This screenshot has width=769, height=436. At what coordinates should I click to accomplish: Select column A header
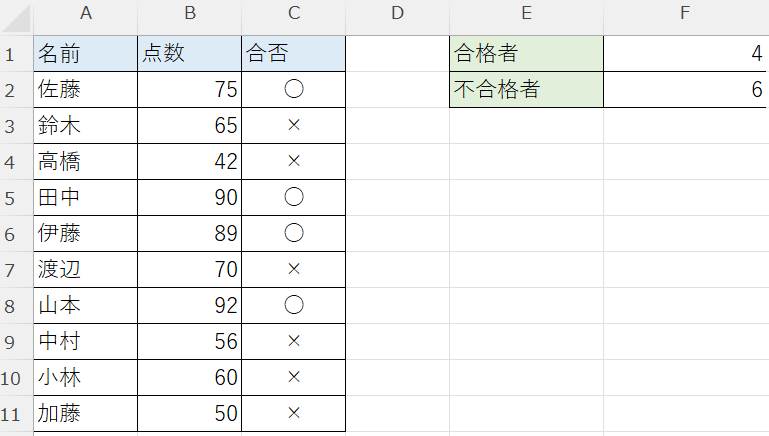[86, 13]
